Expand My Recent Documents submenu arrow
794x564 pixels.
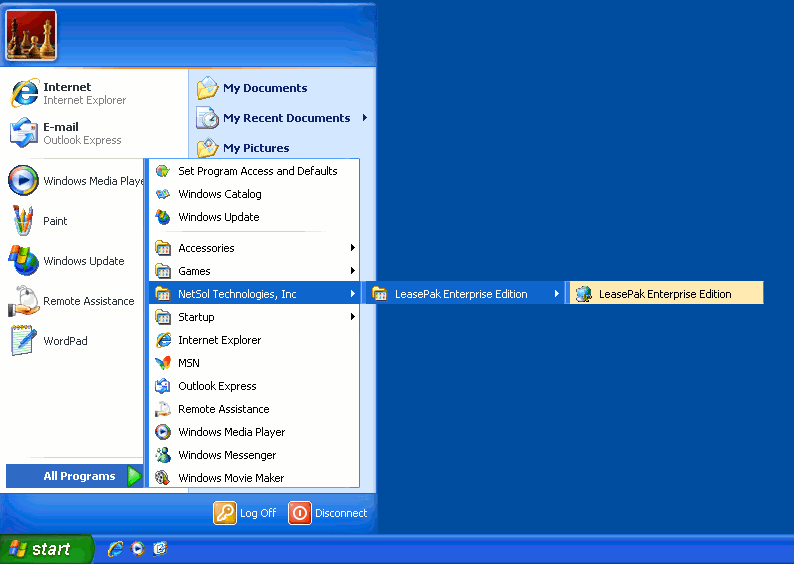point(365,117)
